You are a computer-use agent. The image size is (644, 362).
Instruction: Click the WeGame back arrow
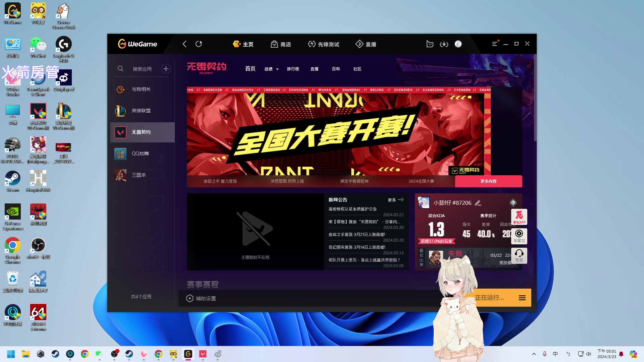184,44
